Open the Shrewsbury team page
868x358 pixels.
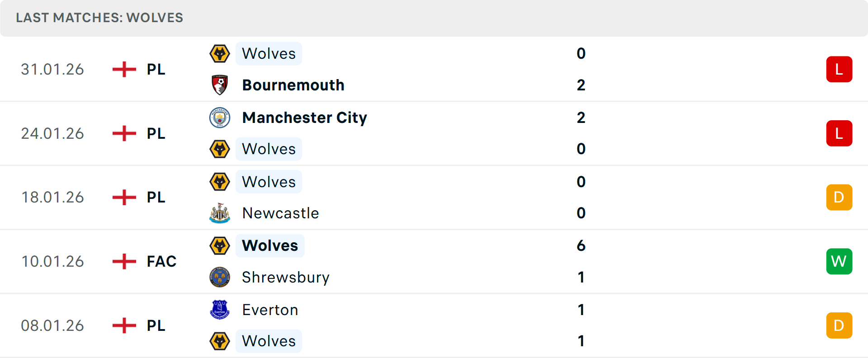(x=285, y=277)
